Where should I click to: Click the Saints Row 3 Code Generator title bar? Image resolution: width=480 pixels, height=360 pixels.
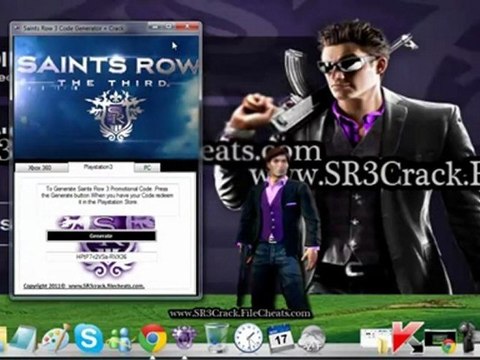pos(80,28)
